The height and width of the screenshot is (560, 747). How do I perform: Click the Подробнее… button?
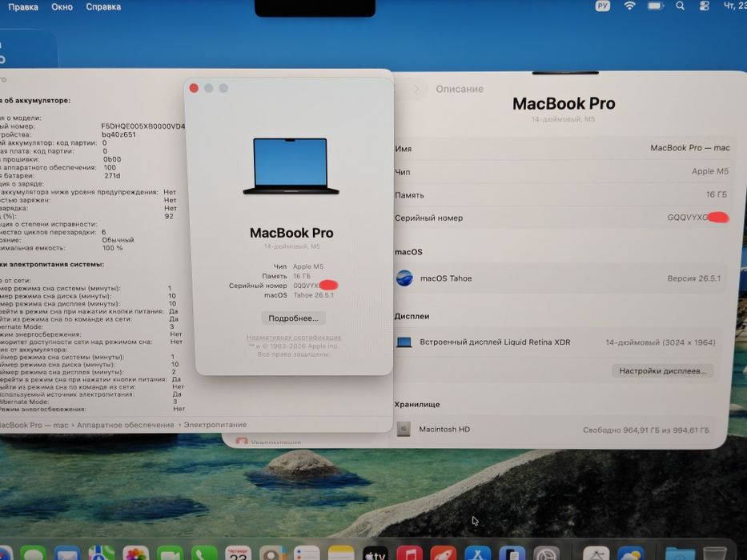(x=294, y=318)
